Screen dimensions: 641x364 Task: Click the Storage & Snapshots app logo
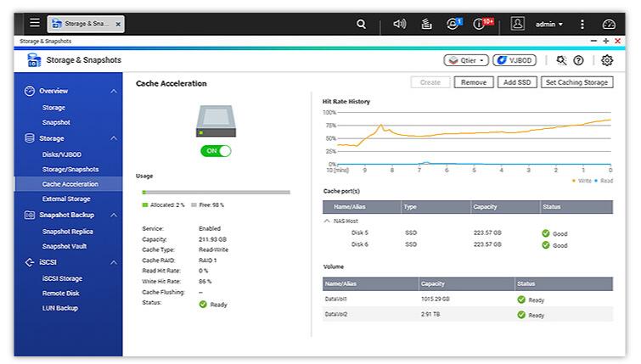click(x=34, y=60)
